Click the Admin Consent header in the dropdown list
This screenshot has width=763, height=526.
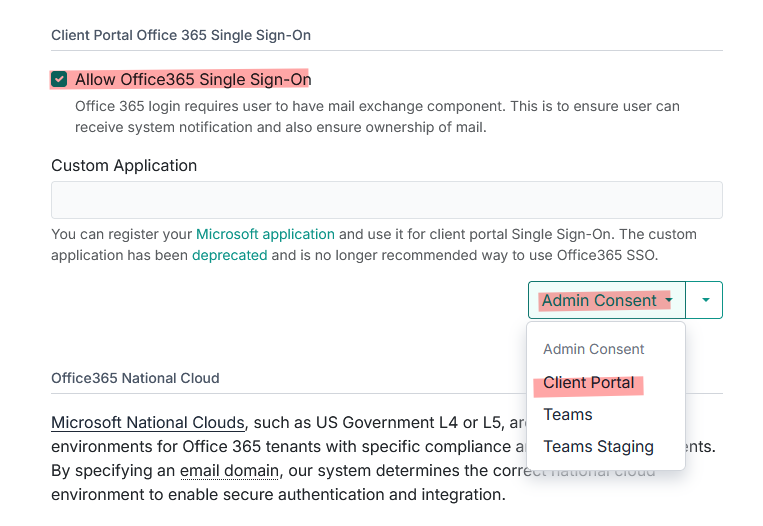point(594,349)
